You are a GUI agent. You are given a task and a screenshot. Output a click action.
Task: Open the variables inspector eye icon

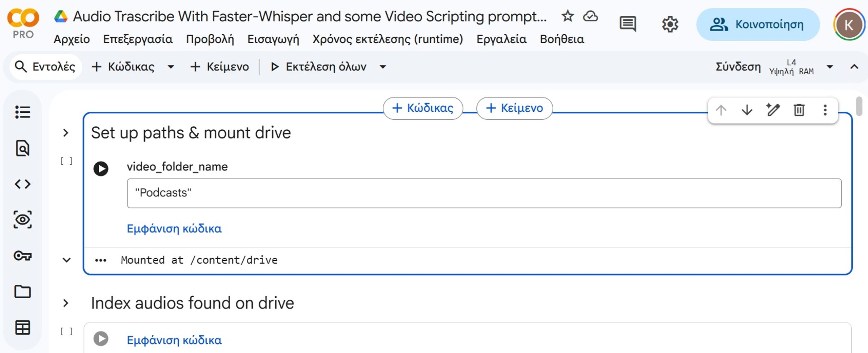[x=23, y=220]
